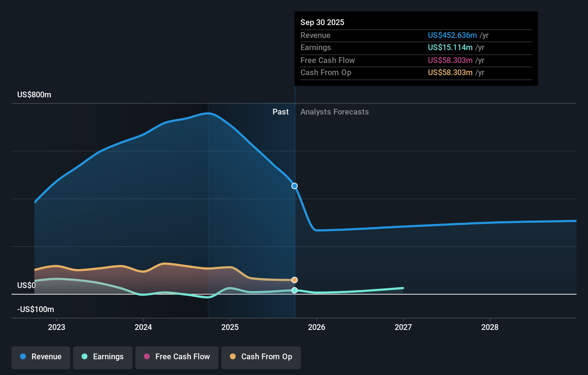
Task: Click the Earnings value US$15.114m in tooltip
Action: click(450, 48)
